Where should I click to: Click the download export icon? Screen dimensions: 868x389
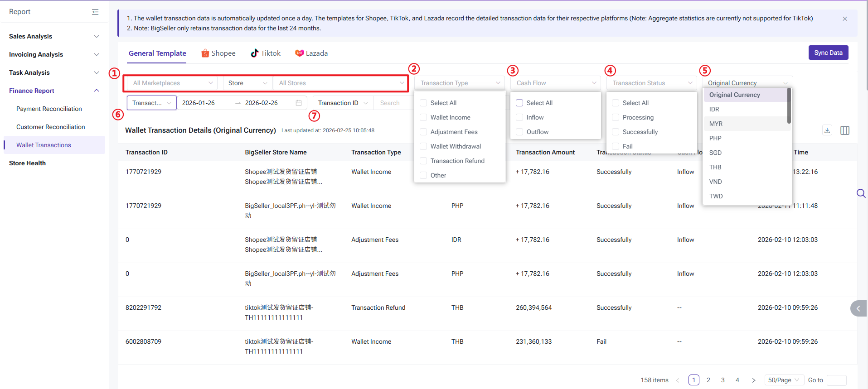click(827, 130)
